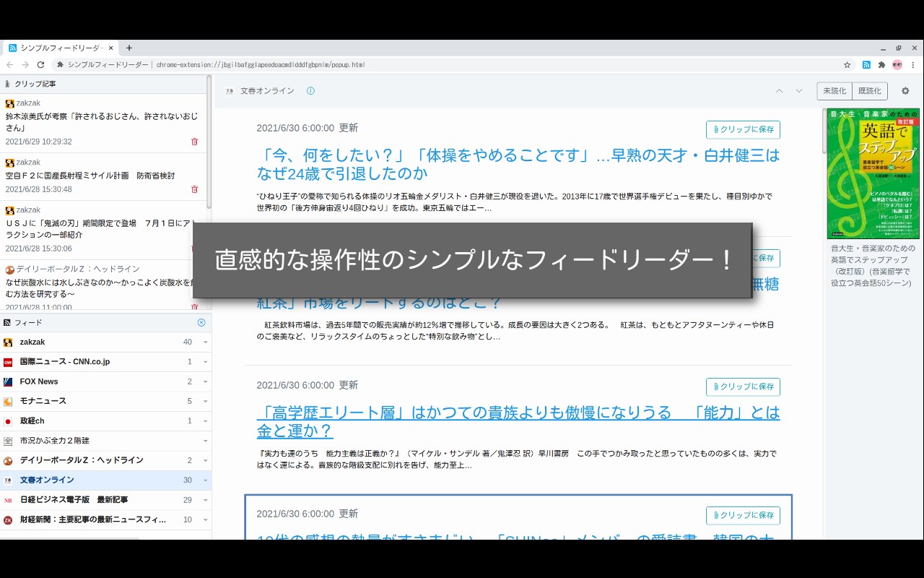Click unread count 29 on 日経ビジネス row

188,500
